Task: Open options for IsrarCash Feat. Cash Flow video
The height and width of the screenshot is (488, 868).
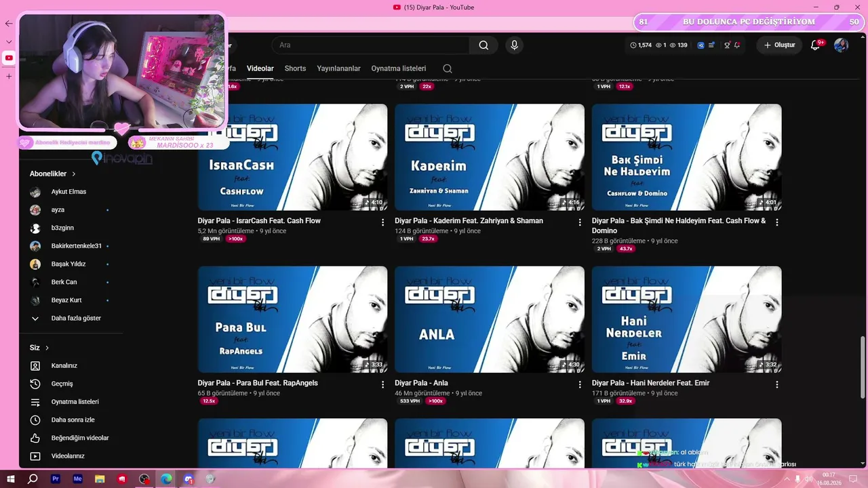Action: pos(382,222)
